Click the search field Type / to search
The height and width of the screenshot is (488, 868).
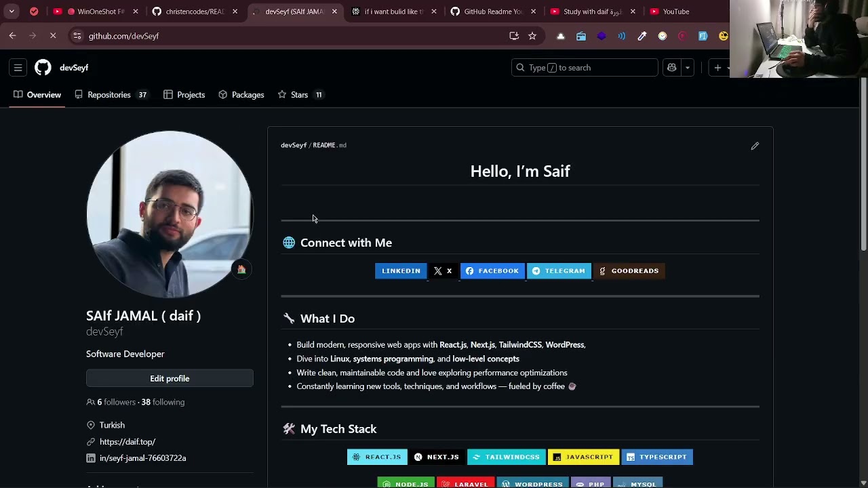point(585,68)
